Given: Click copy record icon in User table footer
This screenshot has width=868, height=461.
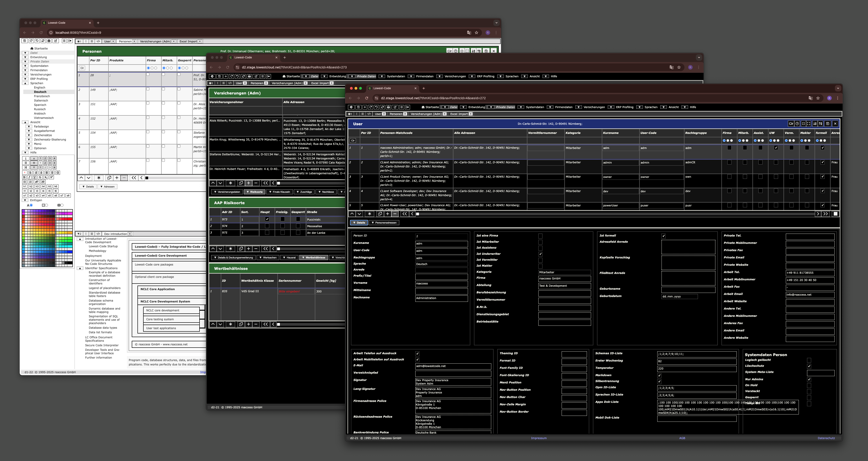Looking at the screenshot, I should [380, 214].
